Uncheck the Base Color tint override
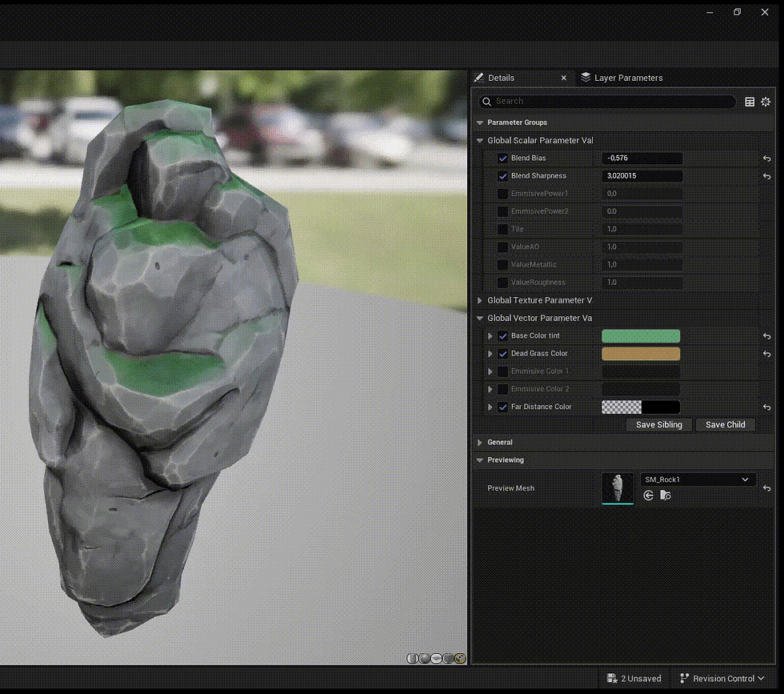784x694 pixels. 502,336
